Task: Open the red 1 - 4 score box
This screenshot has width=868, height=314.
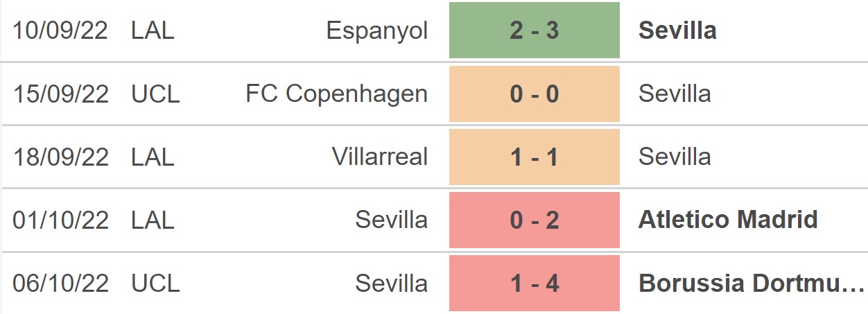Action: pyautogui.click(x=534, y=283)
